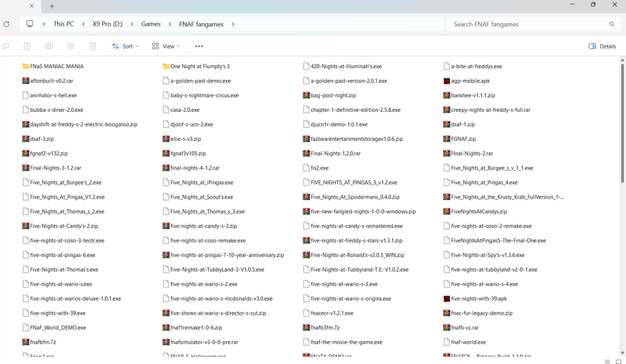Click the file icon of animator-s-hell.exe
The width and height of the screenshot is (626, 364).
(x=26, y=95)
